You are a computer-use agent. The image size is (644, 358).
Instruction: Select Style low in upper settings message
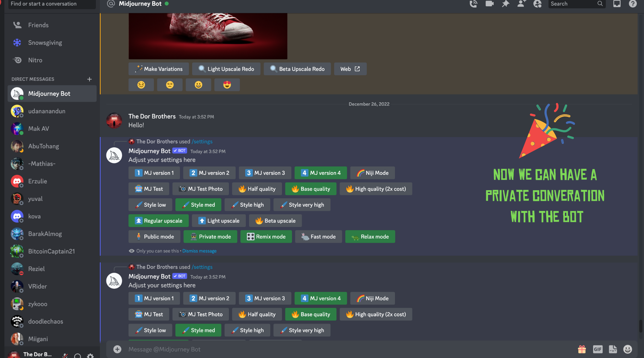click(x=150, y=205)
